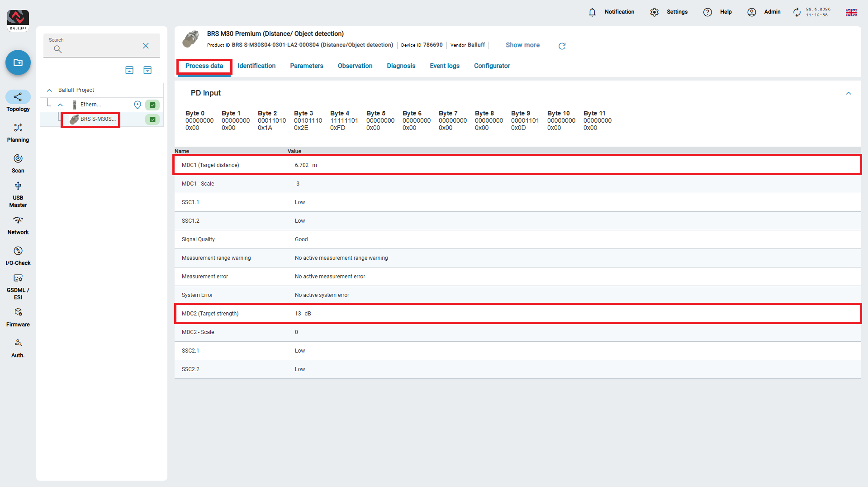Collapse the Balluff Project tree node

(x=49, y=90)
